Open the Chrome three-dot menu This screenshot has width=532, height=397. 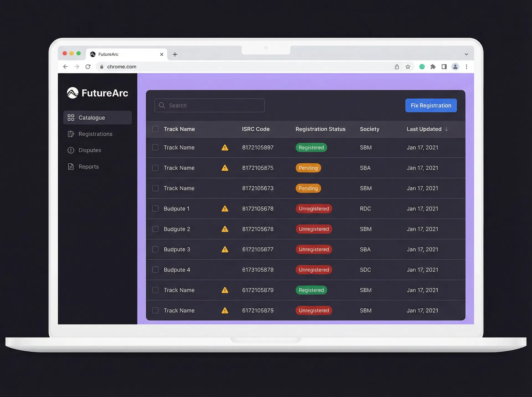click(x=467, y=66)
